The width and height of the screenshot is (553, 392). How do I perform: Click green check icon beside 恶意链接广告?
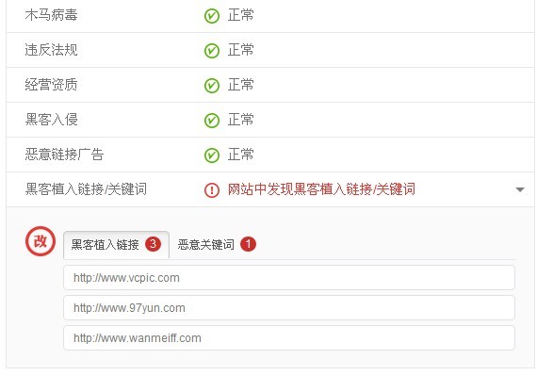coord(212,155)
